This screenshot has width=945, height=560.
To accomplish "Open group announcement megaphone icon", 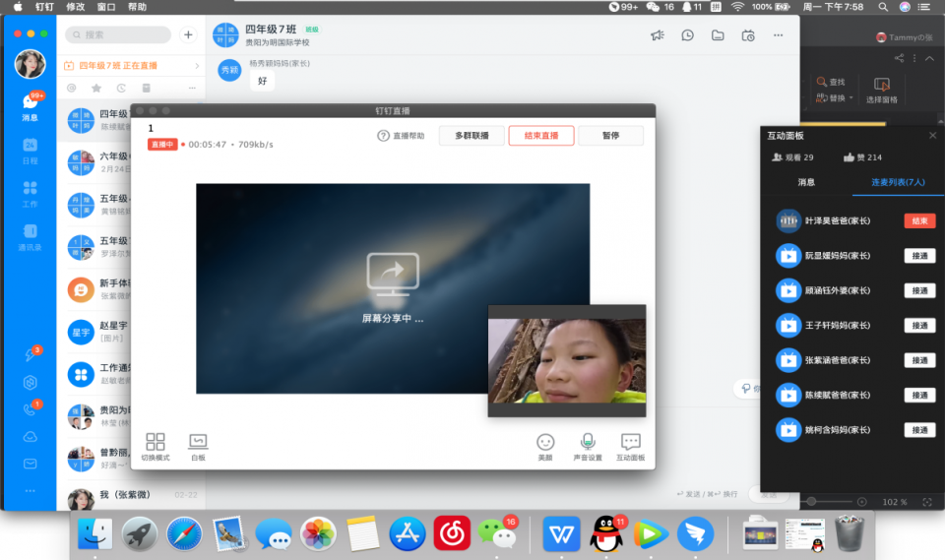I will point(658,35).
